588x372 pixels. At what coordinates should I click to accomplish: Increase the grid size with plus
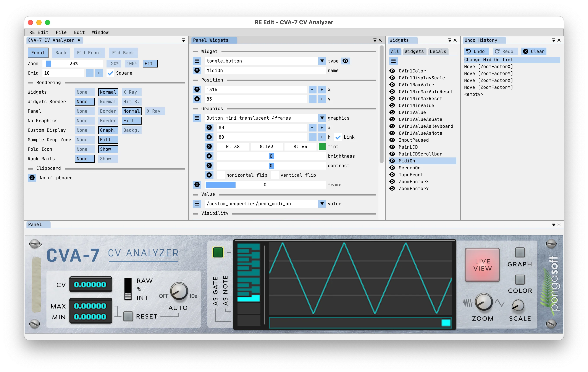[99, 73]
